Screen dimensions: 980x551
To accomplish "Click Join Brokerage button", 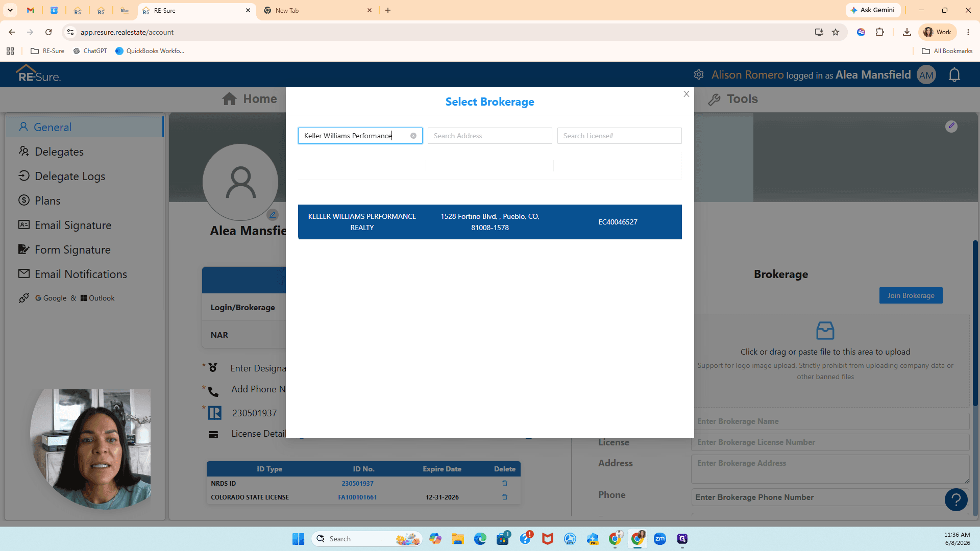I will pos(911,295).
